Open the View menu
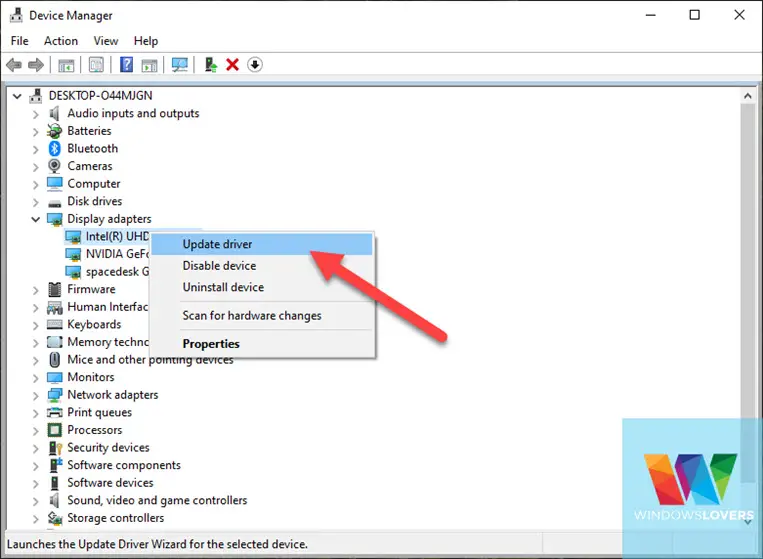 (106, 41)
